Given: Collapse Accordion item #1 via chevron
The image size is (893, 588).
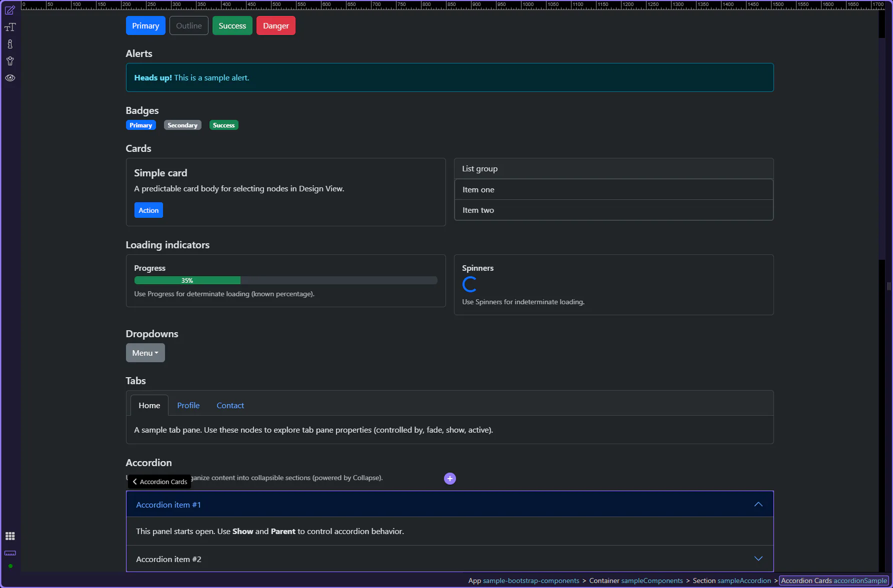Looking at the screenshot, I should tap(758, 505).
